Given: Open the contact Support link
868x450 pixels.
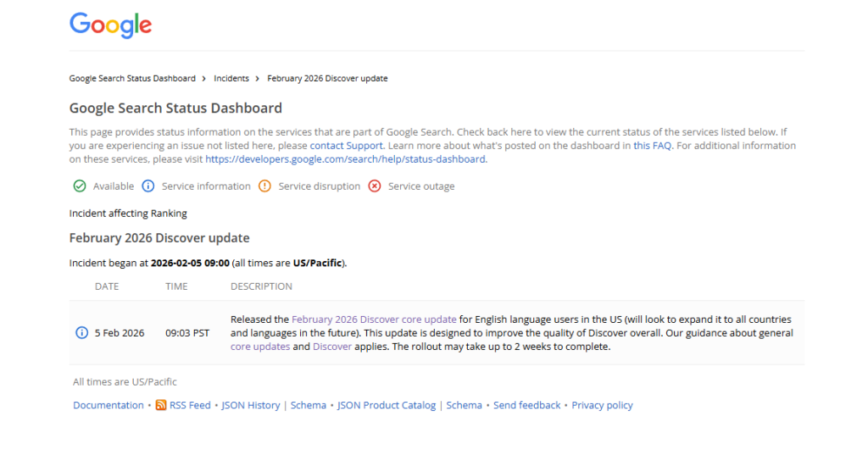Looking at the screenshot, I should tap(347, 146).
